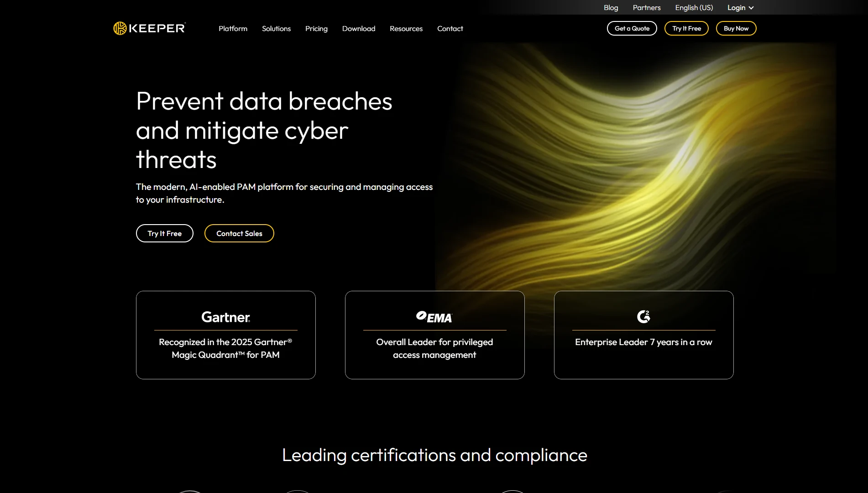Select Enterprise Leader 7 years in a row
Viewport: 868px width, 493px height.
click(643, 342)
